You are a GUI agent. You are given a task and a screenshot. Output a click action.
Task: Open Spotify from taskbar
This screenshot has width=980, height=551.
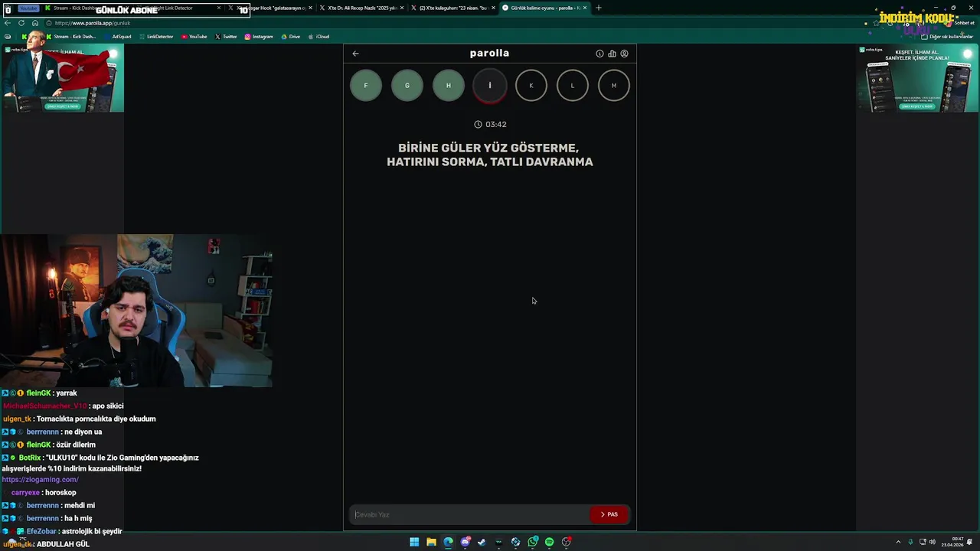click(549, 542)
